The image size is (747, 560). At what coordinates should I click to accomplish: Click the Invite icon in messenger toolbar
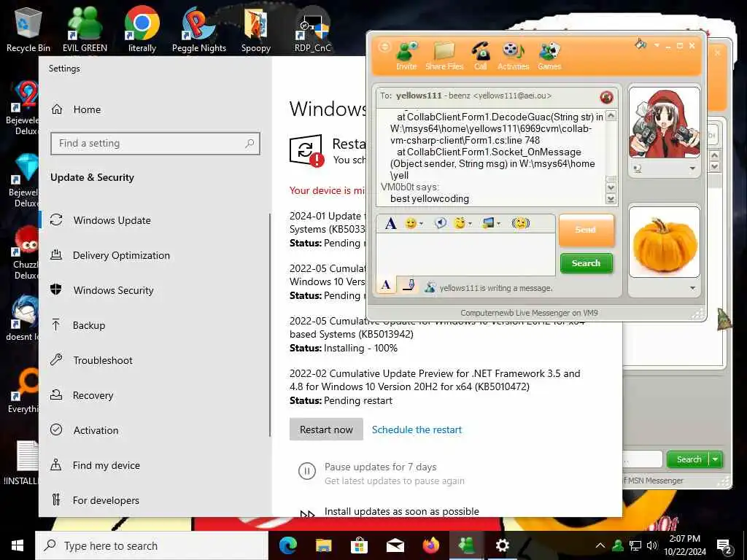click(x=406, y=56)
